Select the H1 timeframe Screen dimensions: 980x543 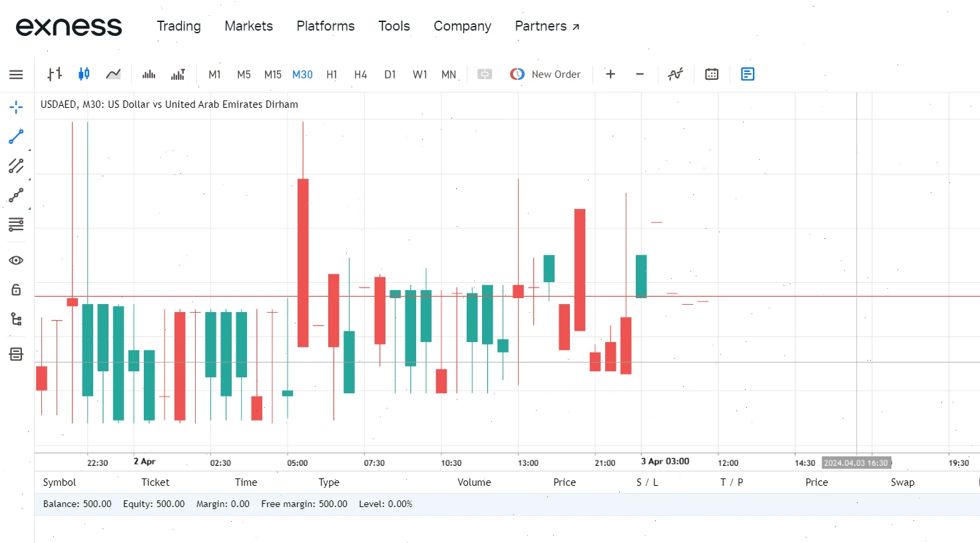[332, 75]
